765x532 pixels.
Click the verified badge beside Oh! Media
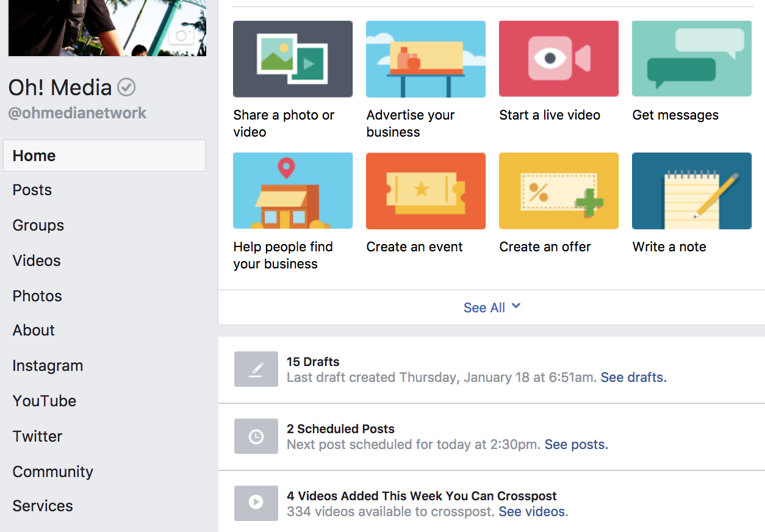(x=126, y=88)
